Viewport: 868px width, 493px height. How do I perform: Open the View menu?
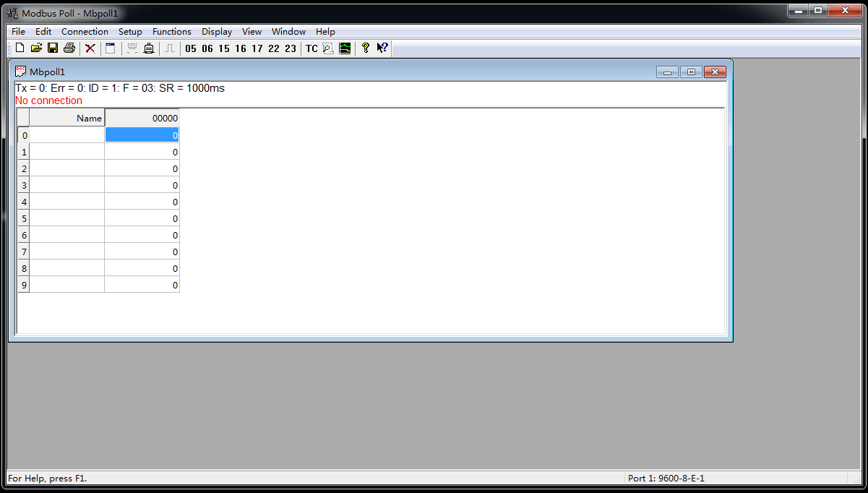(x=252, y=32)
